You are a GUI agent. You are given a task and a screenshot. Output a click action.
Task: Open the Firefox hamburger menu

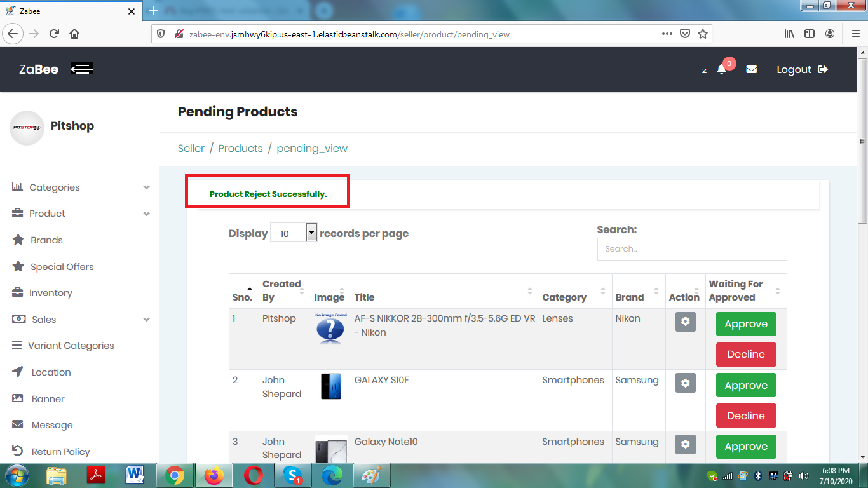point(855,34)
